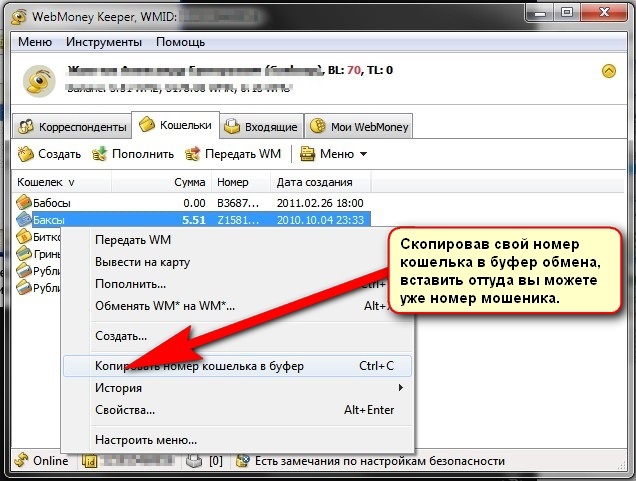Click the Пополнить green arrow icon

pyautogui.click(x=99, y=154)
